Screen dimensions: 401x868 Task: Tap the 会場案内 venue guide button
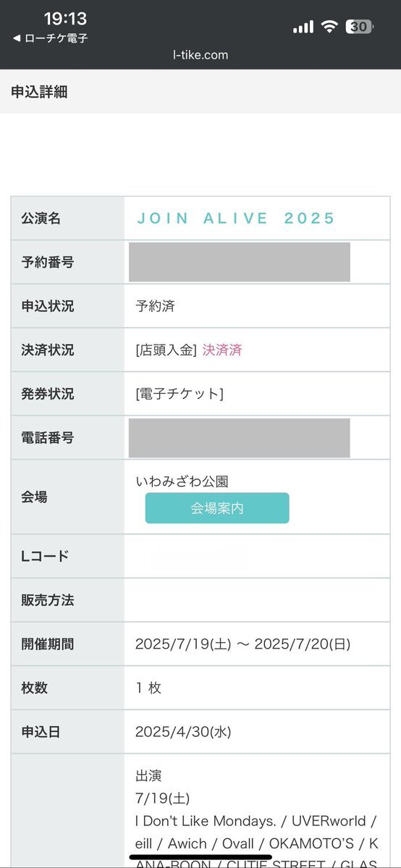pos(217,508)
